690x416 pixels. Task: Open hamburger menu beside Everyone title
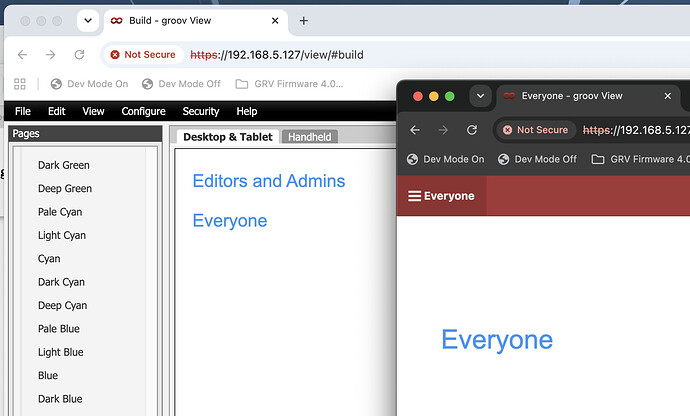[414, 196]
